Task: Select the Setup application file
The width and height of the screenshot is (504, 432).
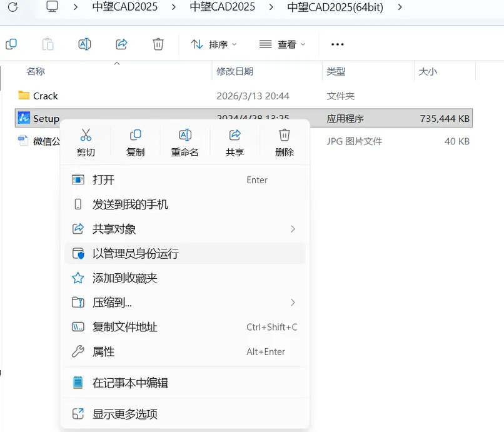Action: tap(244, 118)
